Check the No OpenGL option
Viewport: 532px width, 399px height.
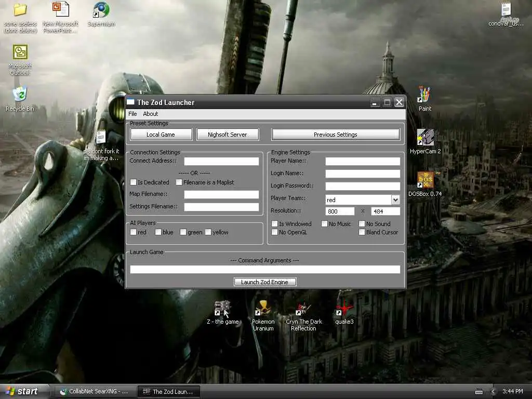click(x=274, y=232)
